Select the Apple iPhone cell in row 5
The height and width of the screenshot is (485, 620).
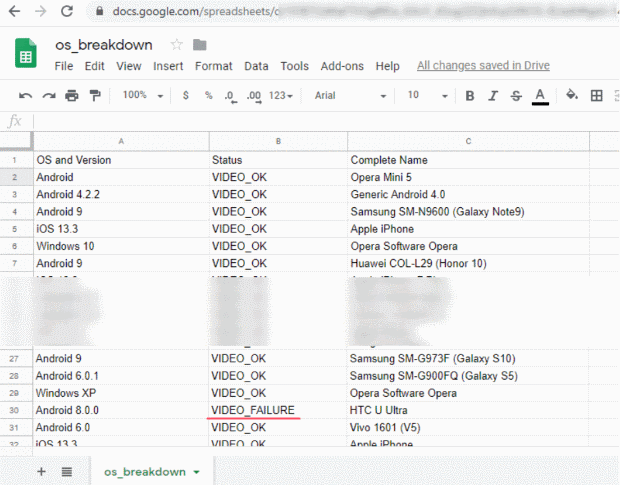pos(468,229)
